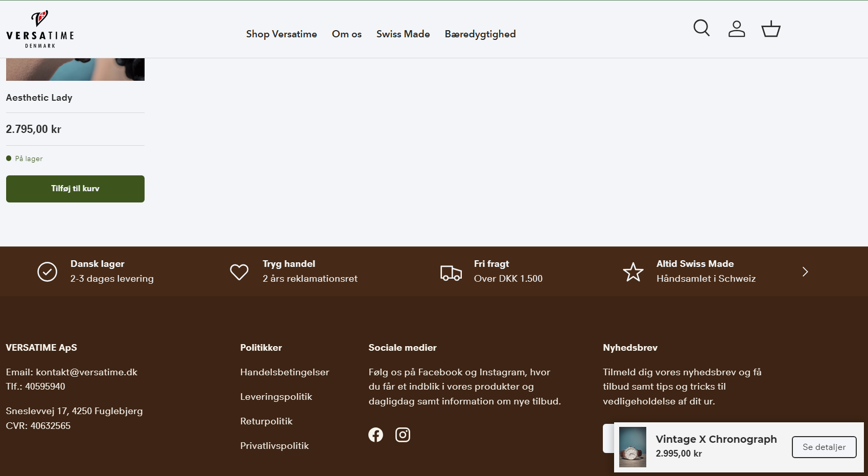This screenshot has width=868, height=476.
Task: Visit the Facebook page icon
Action: pos(376,435)
